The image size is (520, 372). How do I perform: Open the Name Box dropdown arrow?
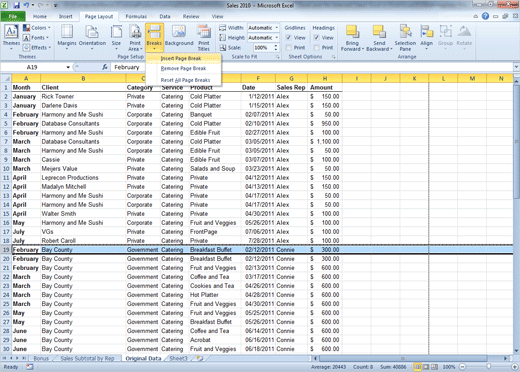(68, 67)
